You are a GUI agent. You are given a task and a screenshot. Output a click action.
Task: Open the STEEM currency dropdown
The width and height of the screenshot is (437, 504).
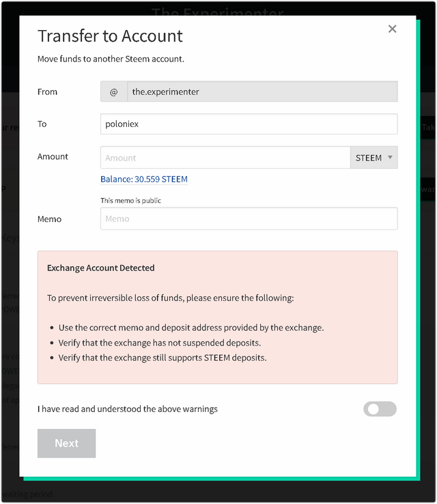pos(373,158)
